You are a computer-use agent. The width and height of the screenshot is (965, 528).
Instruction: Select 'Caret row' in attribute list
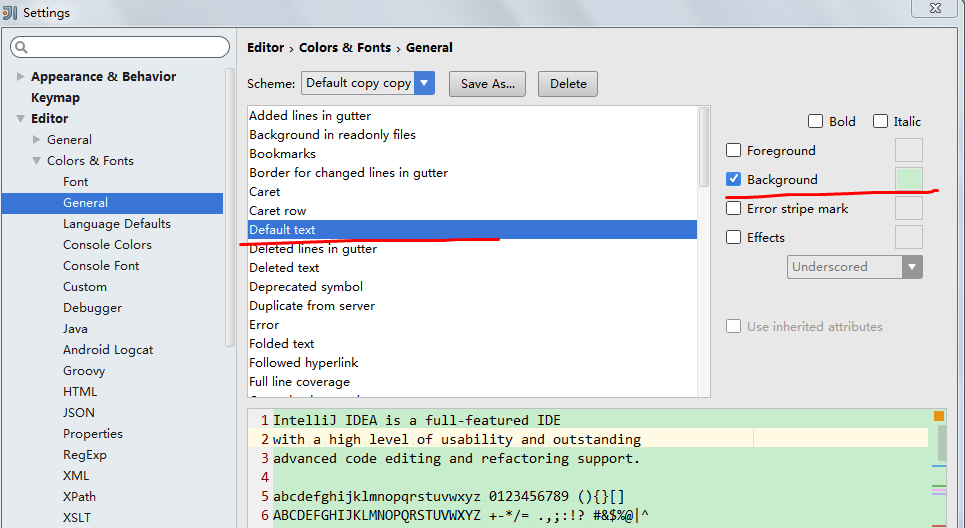(x=472, y=211)
